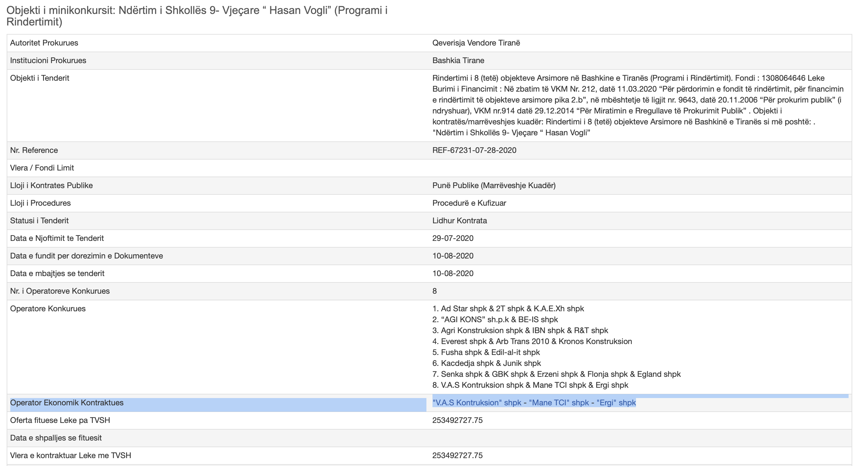Viewport: 868px width, 466px height.
Task: Click the Data e mbajtjes se tenderit label
Action: (x=57, y=273)
